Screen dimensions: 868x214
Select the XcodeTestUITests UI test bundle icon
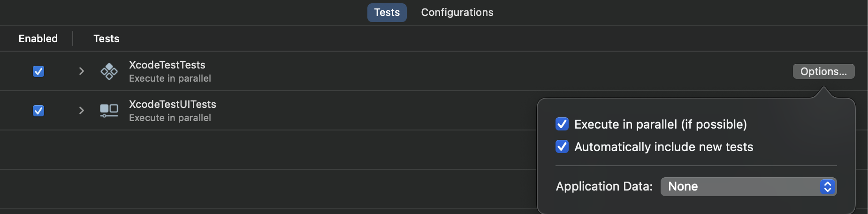[109, 111]
